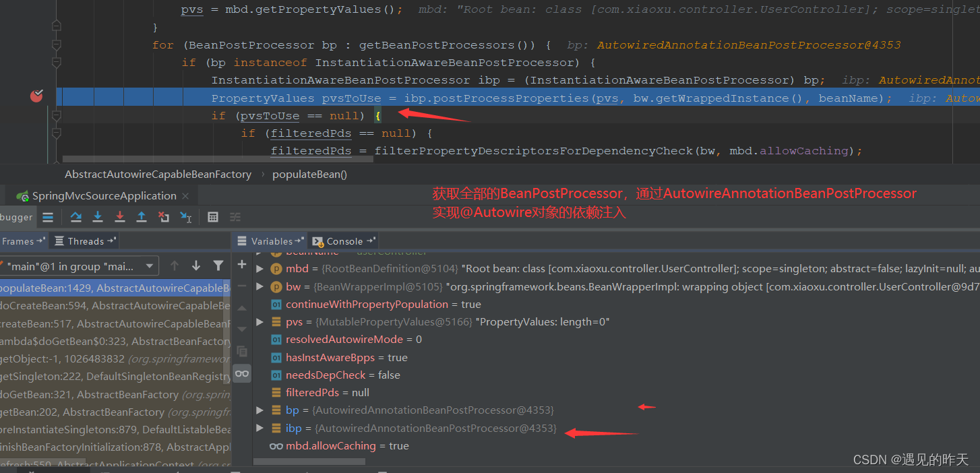980x473 pixels.
Task: Click the Run to Cursor icon
Action: 186,217
